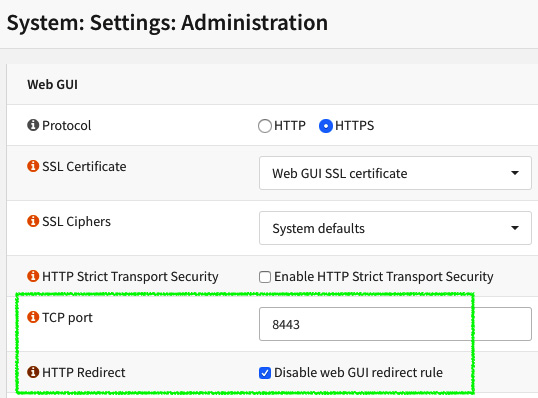Click the HTTP Strict Transport Security info icon
The width and height of the screenshot is (538, 398).
(x=33, y=276)
